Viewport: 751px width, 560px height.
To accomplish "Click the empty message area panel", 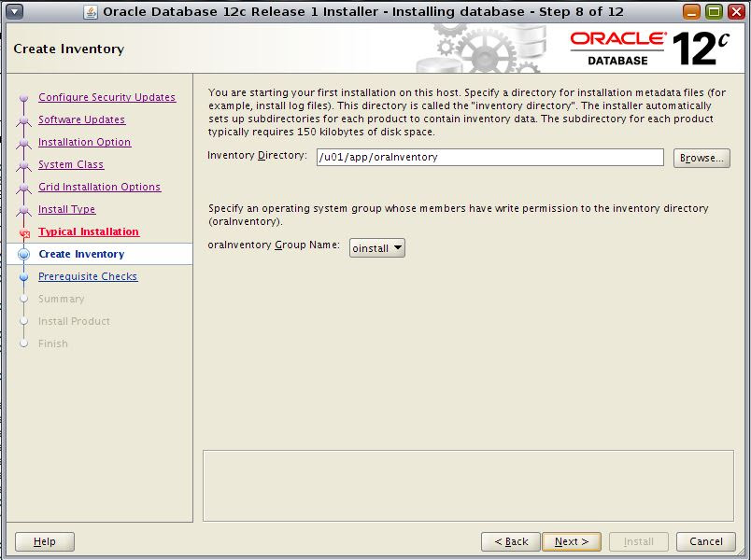I will pyautogui.click(x=468, y=485).
